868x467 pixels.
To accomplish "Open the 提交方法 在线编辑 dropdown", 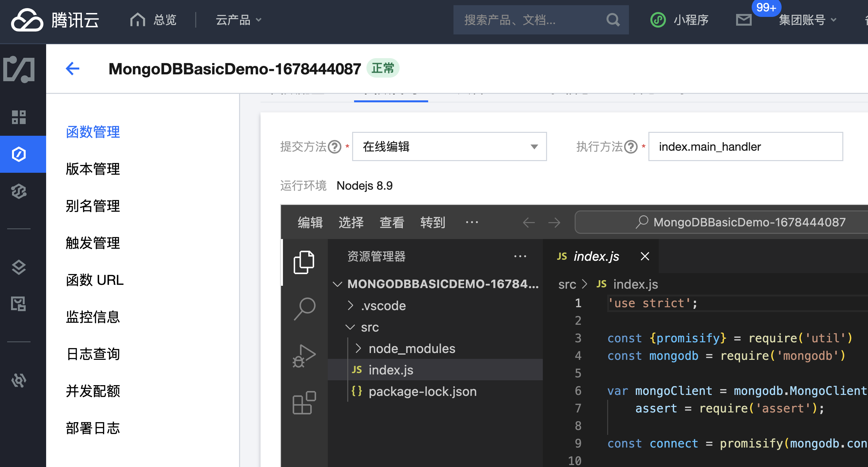I will [449, 147].
